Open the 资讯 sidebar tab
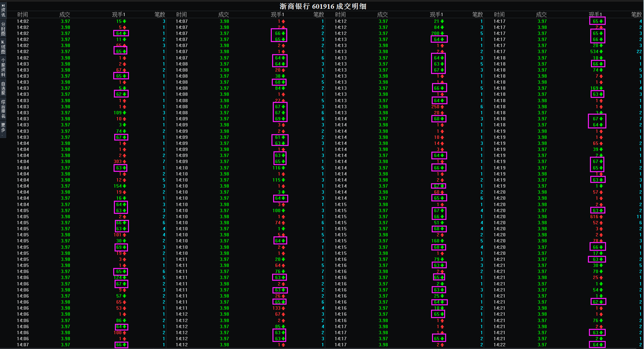The height and width of the screenshot is (349, 644). (3, 10)
